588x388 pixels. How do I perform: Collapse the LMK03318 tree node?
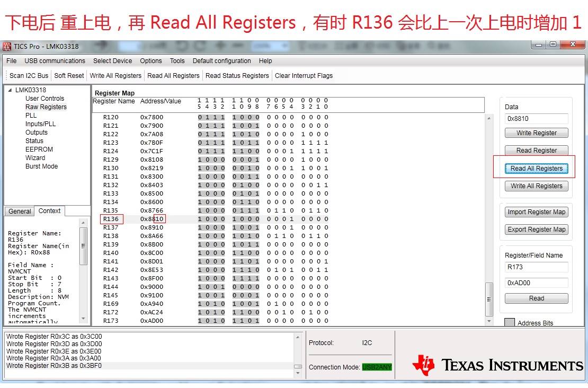coord(10,90)
